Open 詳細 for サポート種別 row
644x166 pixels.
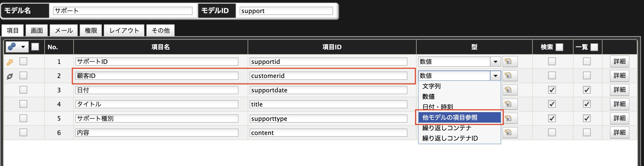pos(620,118)
